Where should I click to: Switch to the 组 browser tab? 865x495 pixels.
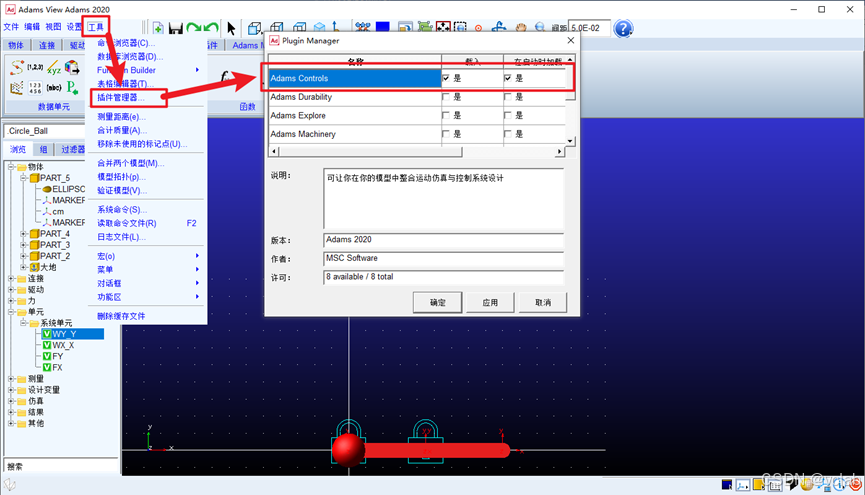[43, 150]
